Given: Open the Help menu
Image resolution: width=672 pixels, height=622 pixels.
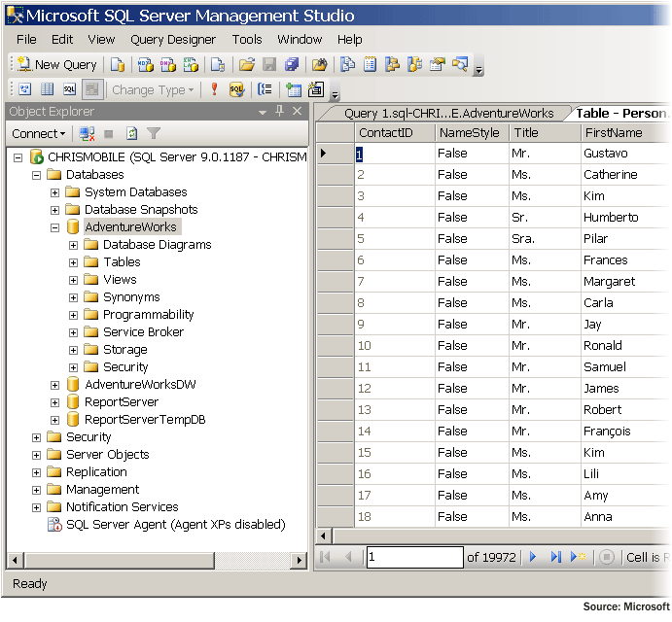Looking at the screenshot, I should (x=349, y=40).
